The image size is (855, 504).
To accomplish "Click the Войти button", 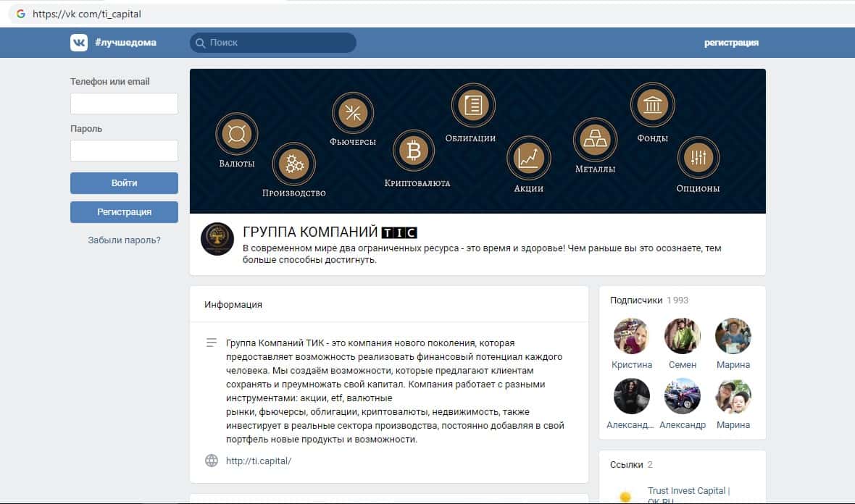I will pyautogui.click(x=125, y=183).
